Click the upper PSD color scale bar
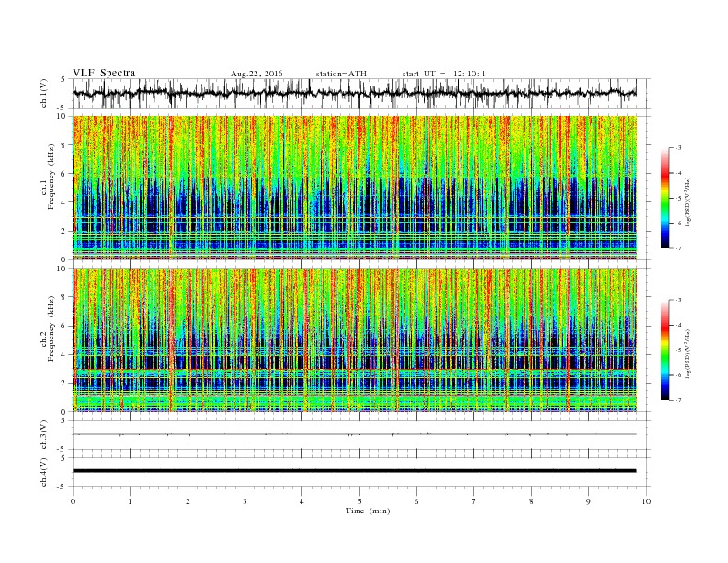This screenshot has width=728, height=563. click(665, 198)
